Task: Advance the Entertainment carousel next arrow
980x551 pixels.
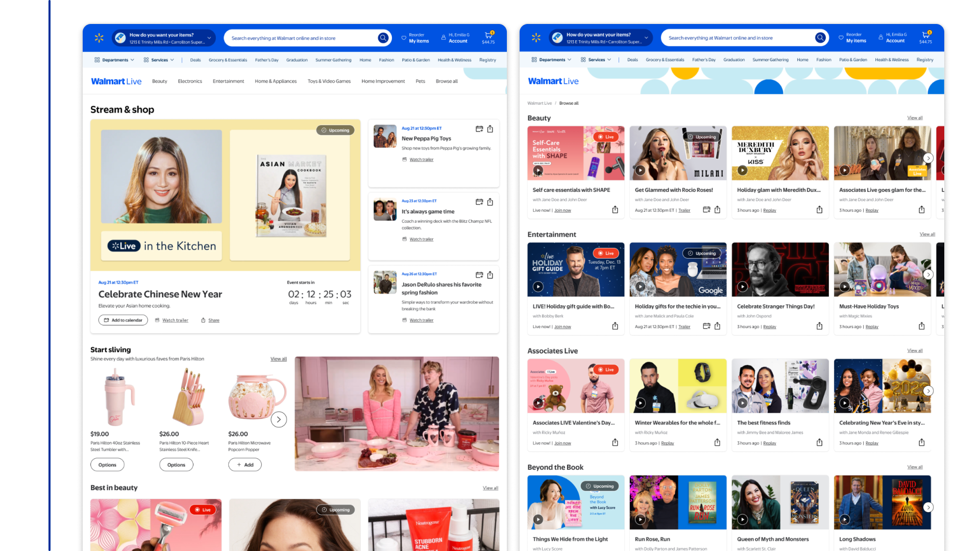Action: pyautogui.click(x=928, y=274)
